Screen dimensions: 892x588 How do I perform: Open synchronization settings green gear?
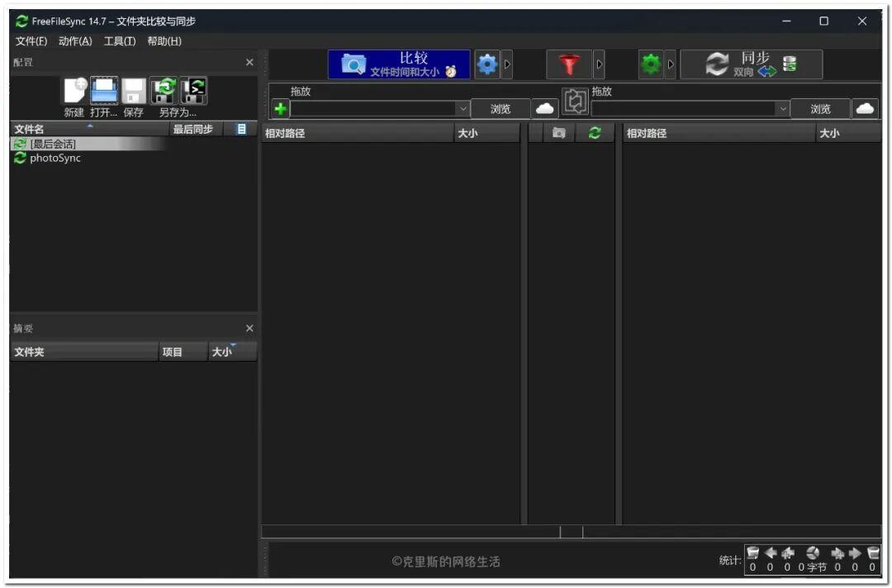pos(651,64)
